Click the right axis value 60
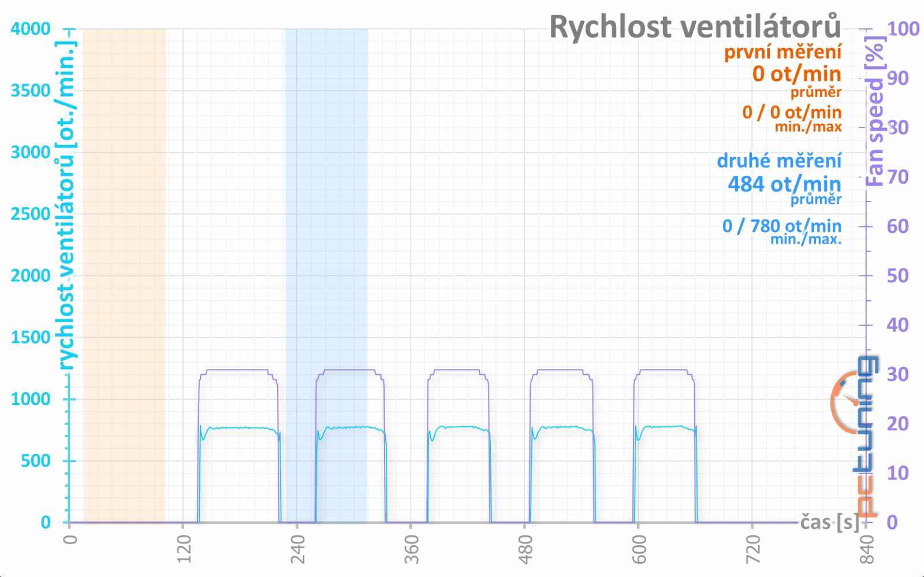 click(x=897, y=226)
